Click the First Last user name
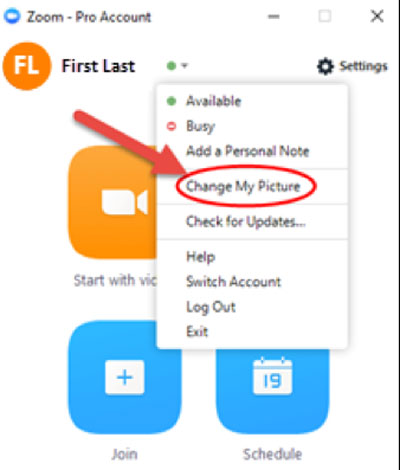The width and height of the screenshot is (400, 470). [x=98, y=66]
